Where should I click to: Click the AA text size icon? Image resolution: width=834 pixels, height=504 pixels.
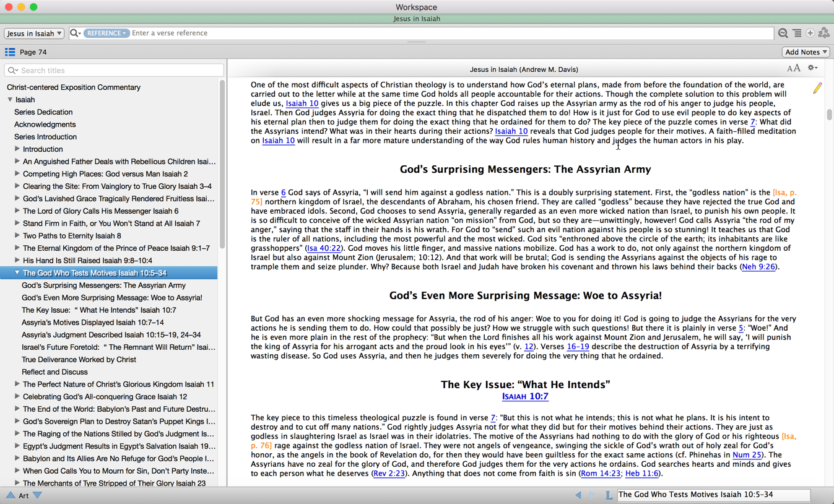pos(793,69)
